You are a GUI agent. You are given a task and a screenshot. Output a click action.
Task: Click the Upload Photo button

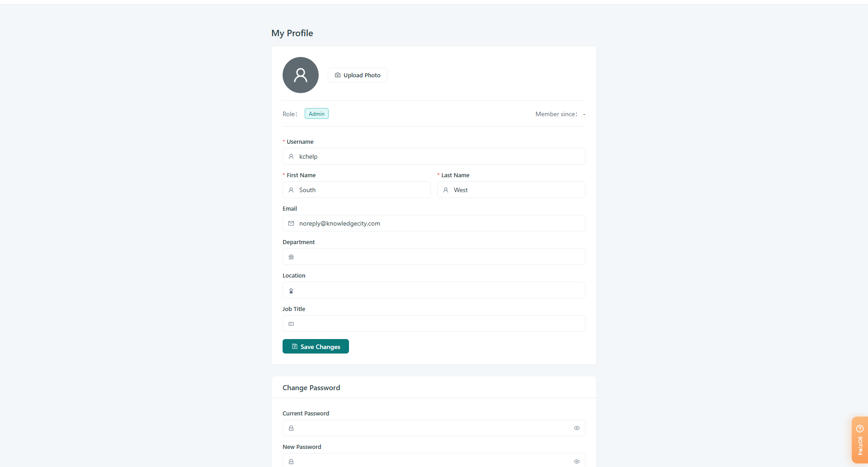(x=357, y=75)
